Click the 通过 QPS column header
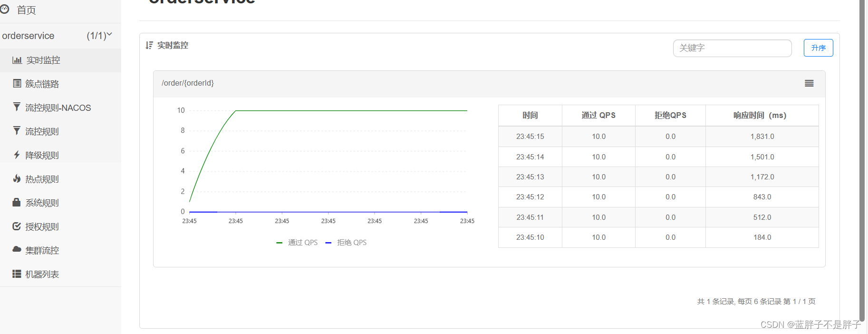Image resolution: width=868 pixels, height=334 pixels. [598, 115]
